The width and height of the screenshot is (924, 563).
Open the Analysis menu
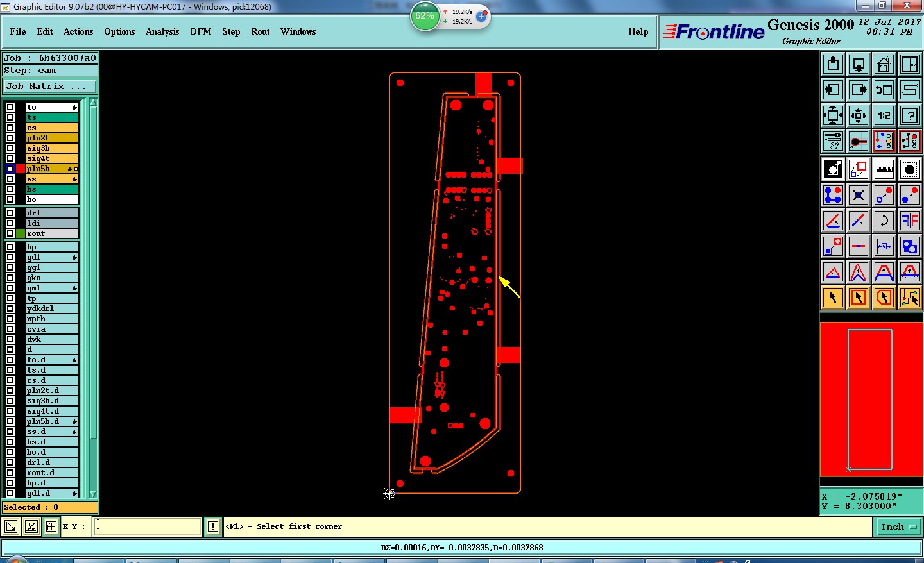coord(162,31)
